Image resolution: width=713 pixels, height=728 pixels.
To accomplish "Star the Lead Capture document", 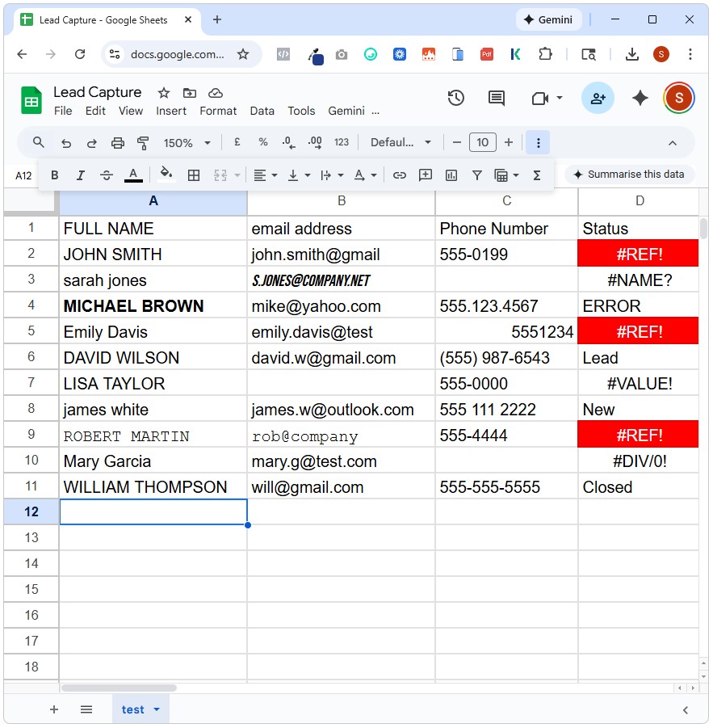I will tap(164, 93).
